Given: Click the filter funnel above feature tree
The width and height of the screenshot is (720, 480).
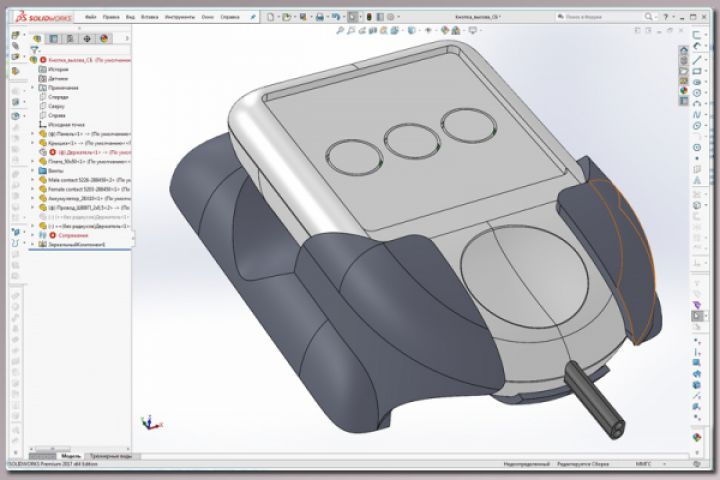Looking at the screenshot, I should coord(34,50).
